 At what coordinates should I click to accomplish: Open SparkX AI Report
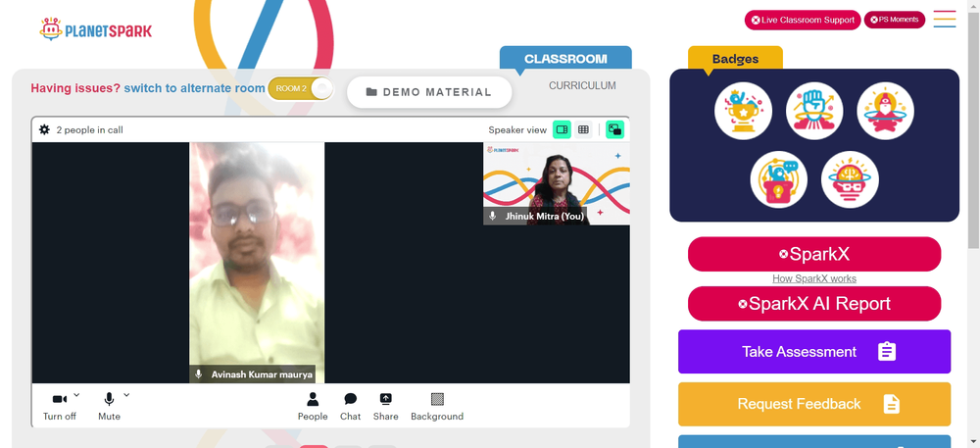pyautogui.click(x=814, y=304)
